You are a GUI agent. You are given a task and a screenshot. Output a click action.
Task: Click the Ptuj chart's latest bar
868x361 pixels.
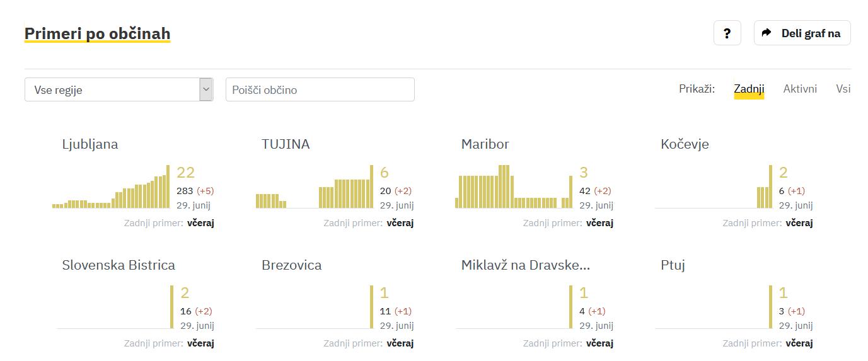(x=770, y=307)
